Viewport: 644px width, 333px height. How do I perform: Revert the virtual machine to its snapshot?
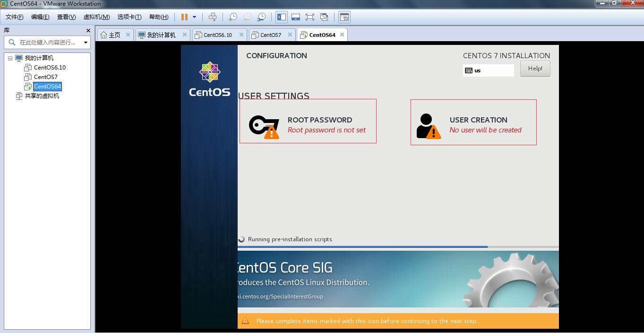pos(247,17)
